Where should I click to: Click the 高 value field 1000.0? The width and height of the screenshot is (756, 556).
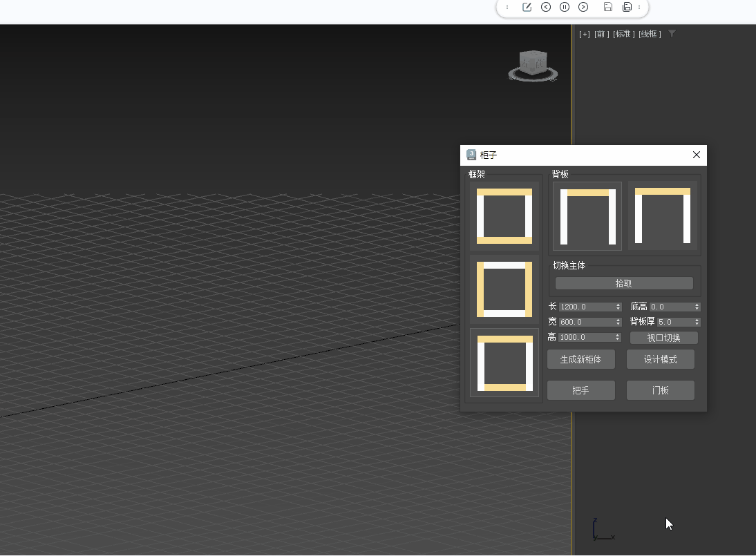click(x=586, y=337)
